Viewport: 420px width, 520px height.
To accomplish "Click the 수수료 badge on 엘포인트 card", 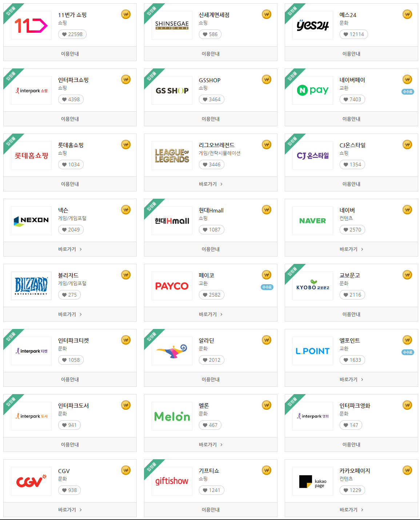I will 408,352.
